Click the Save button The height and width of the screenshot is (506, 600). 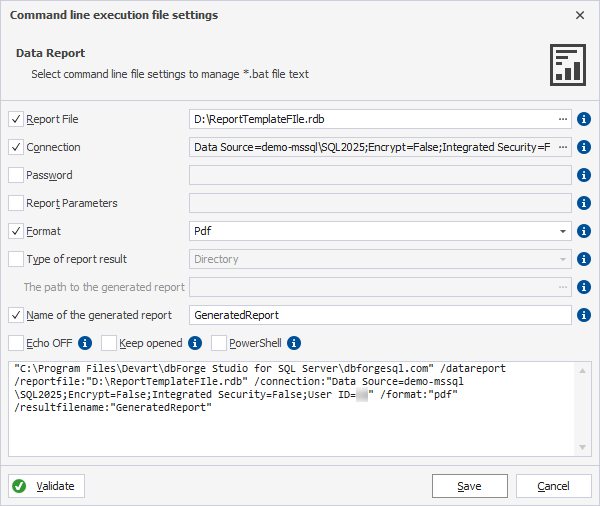coord(470,486)
